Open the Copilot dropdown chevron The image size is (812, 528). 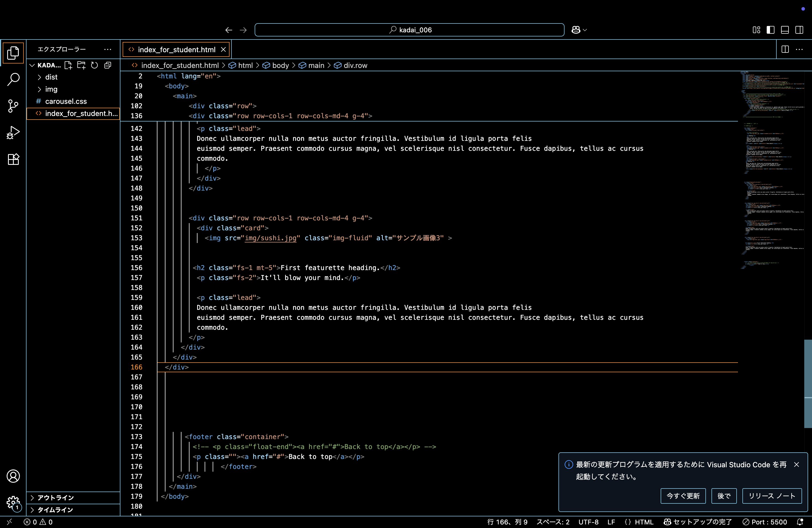[585, 30]
